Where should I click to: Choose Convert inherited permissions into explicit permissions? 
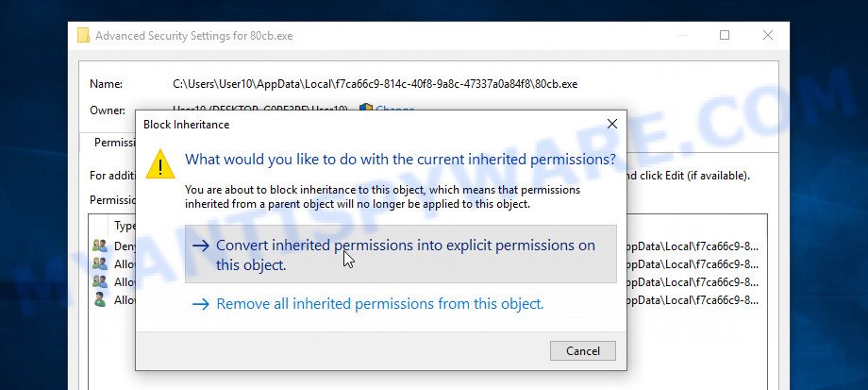pos(400,254)
